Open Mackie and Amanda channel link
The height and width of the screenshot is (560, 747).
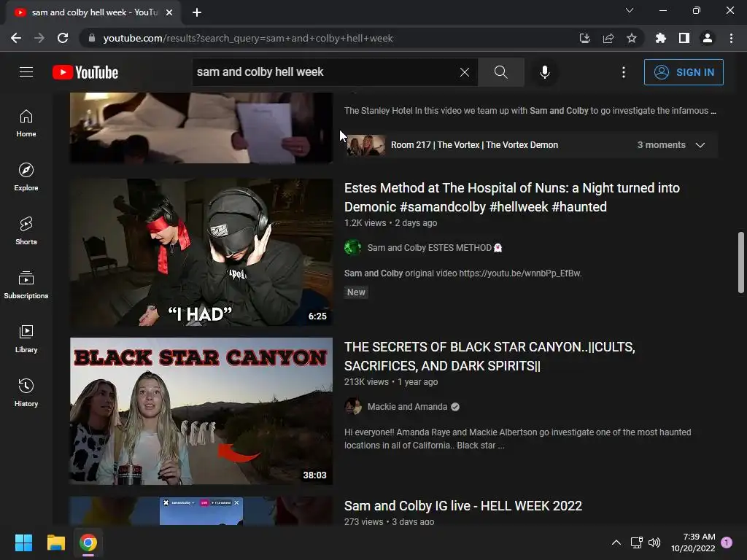coord(407,407)
